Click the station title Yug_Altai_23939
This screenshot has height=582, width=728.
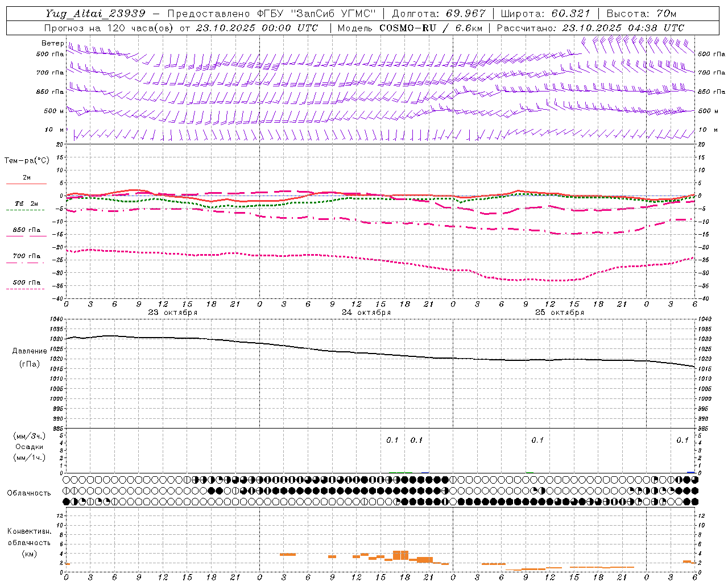tap(96, 14)
